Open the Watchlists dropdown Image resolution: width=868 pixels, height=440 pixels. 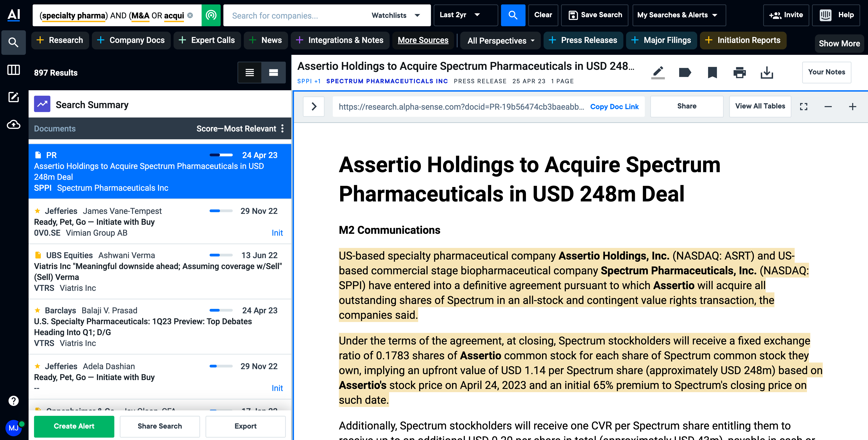coord(396,15)
